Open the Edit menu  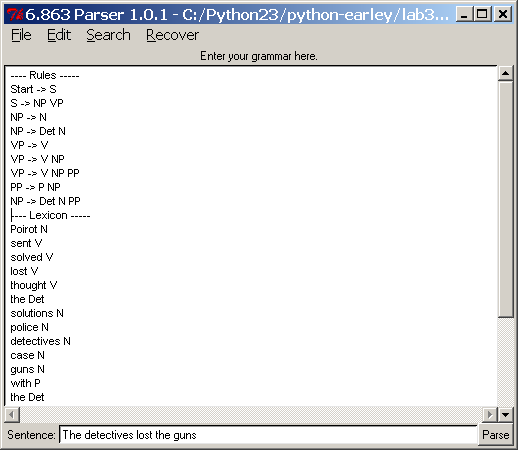pos(59,35)
